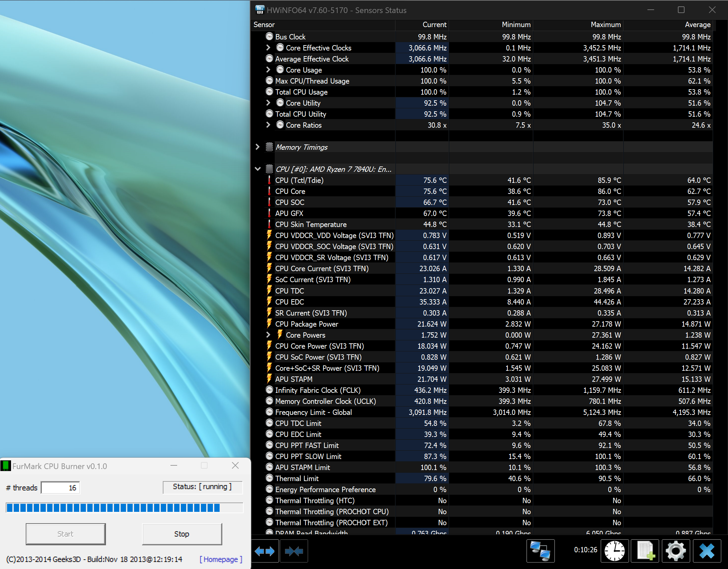
Task: Click the AMD Ryzen 7 7840U CPU chip icon
Action: [x=269, y=169]
